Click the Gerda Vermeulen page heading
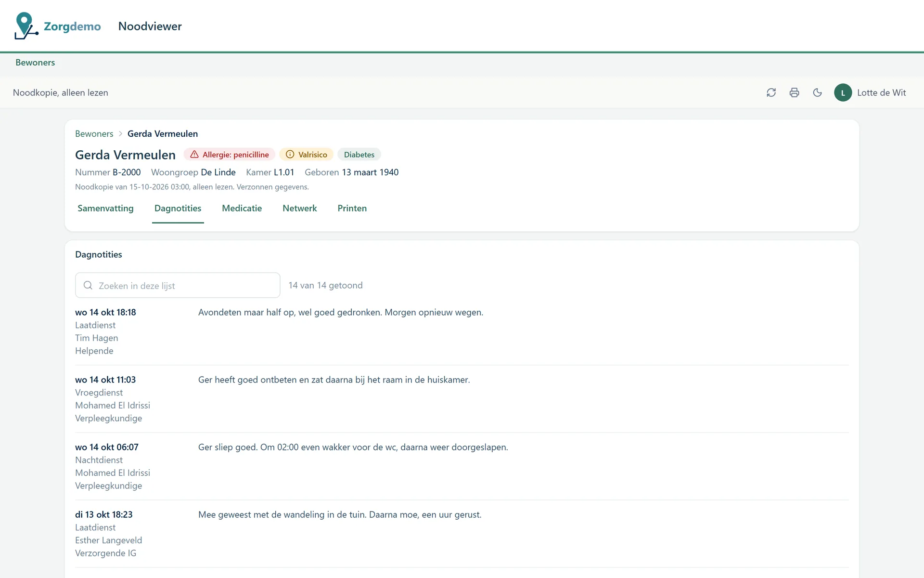 pyautogui.click(x=125, y=155)
